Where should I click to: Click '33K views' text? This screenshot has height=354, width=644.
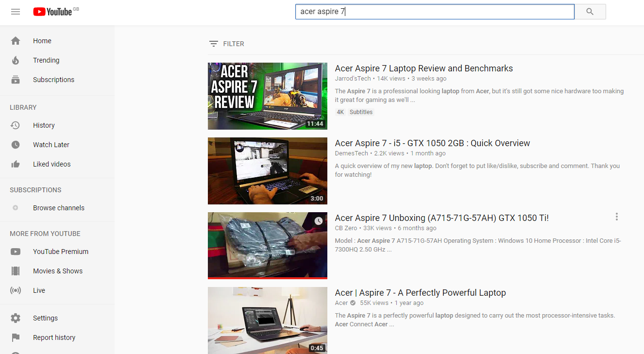(377, 228)
